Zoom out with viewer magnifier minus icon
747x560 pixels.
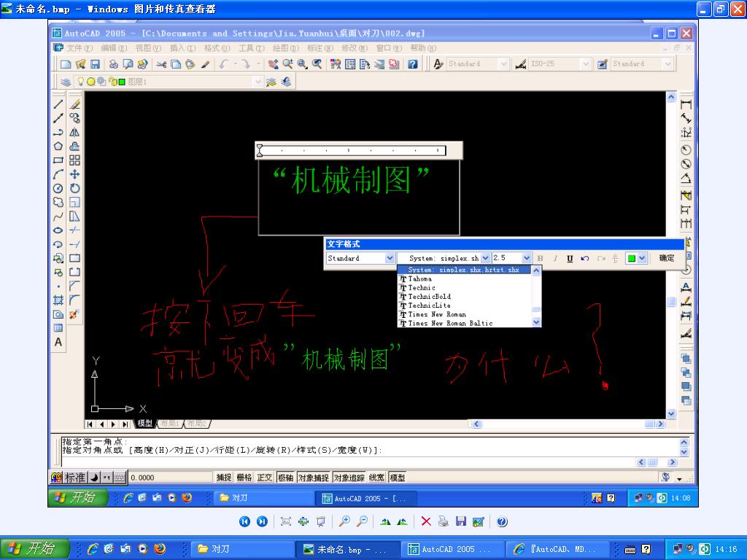(x=362, y=521)
